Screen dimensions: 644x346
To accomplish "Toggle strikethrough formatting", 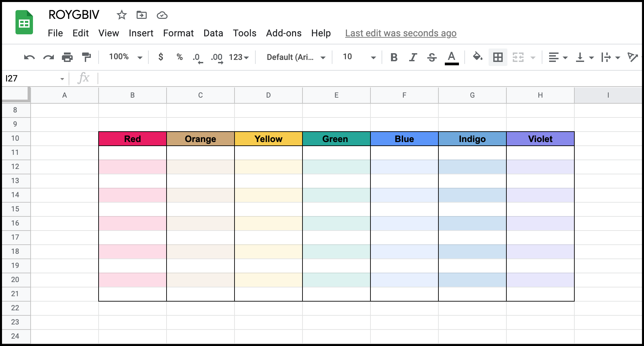I will (x=432, y=57).
